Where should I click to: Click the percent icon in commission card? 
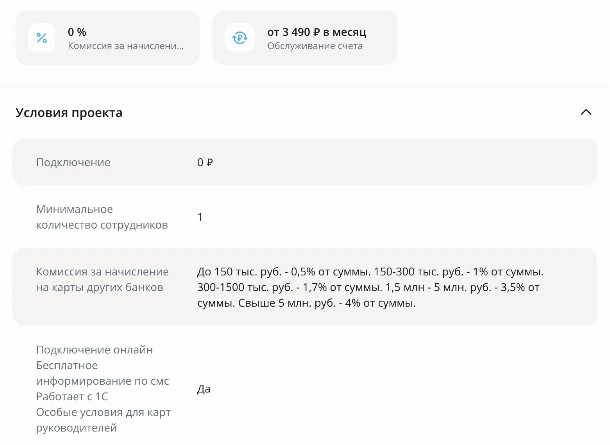pyautogui.click(x=42, y=38)
